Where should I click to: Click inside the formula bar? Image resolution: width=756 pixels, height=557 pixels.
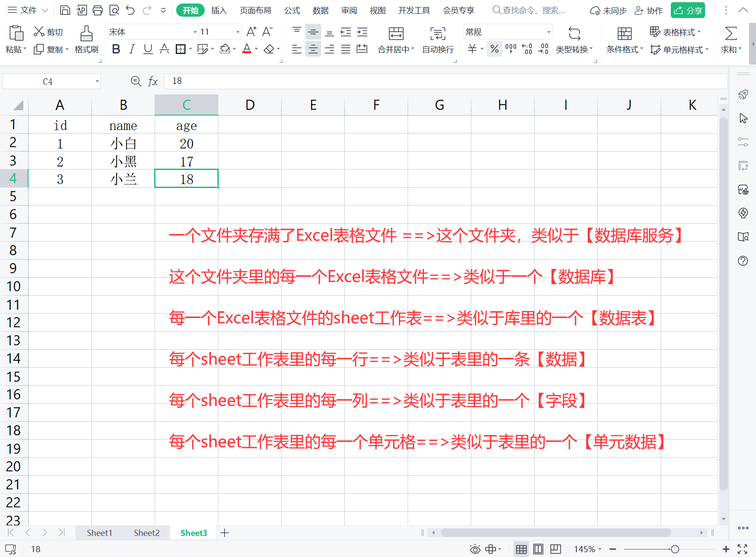point(307,81)
